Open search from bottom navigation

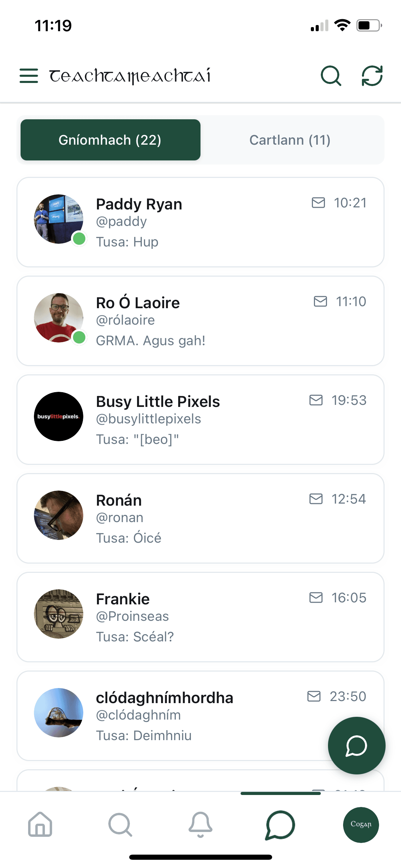tap(120, 824)
